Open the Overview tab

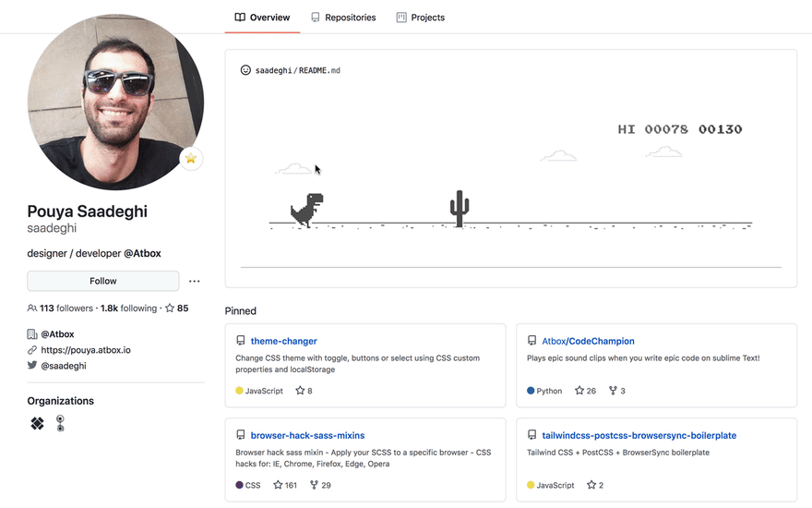pos(262,18)
